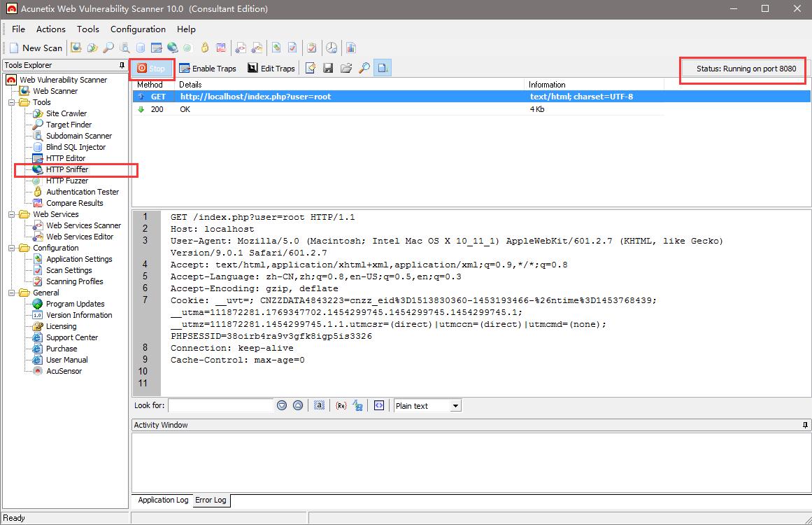Collapse the Web Services tree node
The height and width of the screenshot is (525, 812).
pos(12,214)
